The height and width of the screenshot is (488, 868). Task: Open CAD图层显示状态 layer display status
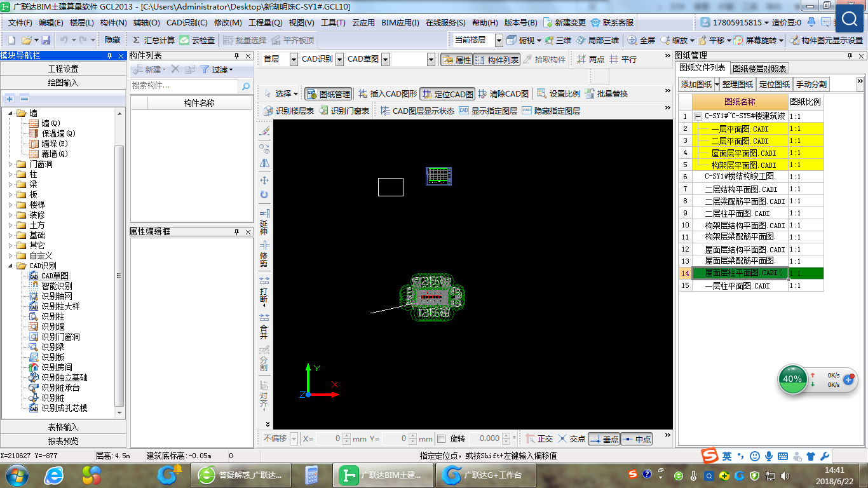417,111
